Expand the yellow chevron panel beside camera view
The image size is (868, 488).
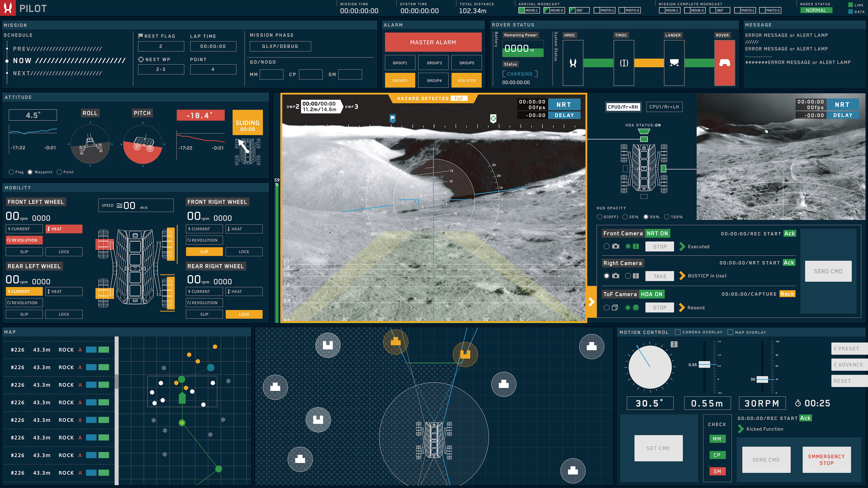tap(591, 302)
